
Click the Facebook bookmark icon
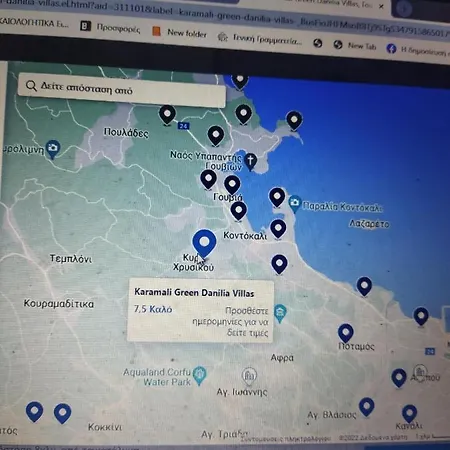click(x=391, y=49)
